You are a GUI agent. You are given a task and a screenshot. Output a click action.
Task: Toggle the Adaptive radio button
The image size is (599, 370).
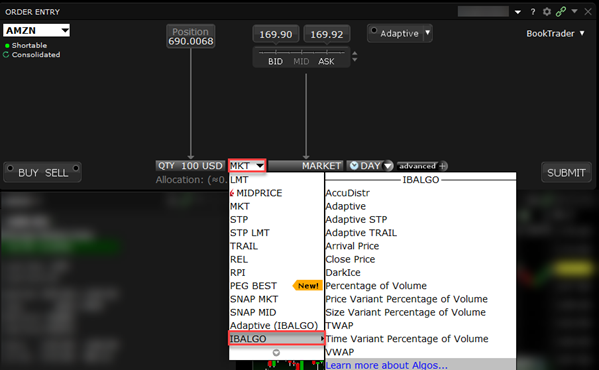pyautogui.click(x=374, y=31)
